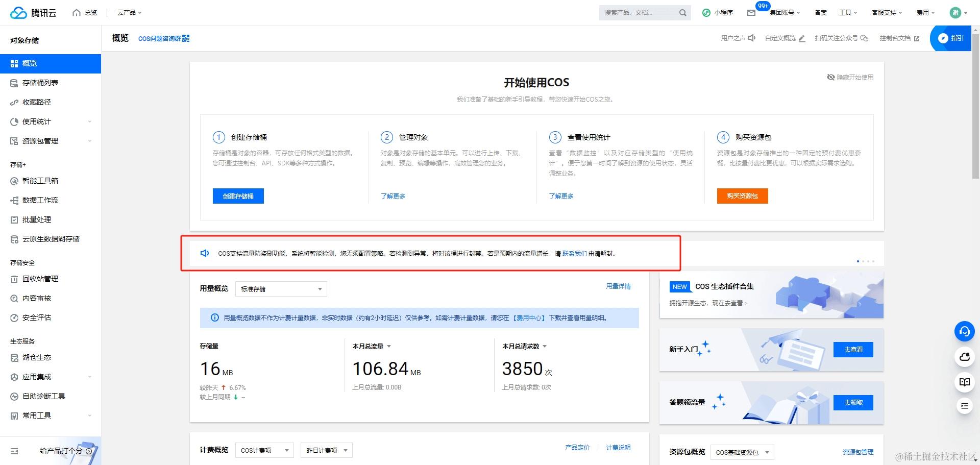The width and height of the screenshot is (980, 465).
Task: Collapse the sidebar with hamburger icon
Action: coord(14,451)
